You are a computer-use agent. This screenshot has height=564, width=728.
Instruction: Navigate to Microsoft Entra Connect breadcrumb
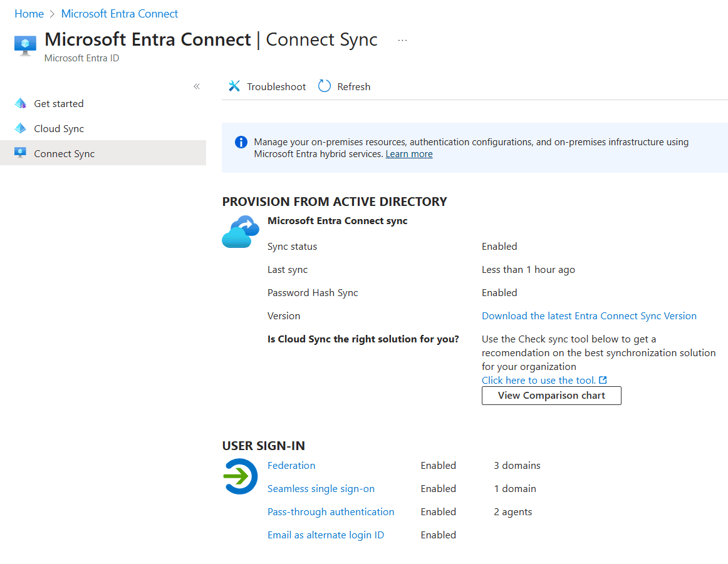(x=120, y=14)
